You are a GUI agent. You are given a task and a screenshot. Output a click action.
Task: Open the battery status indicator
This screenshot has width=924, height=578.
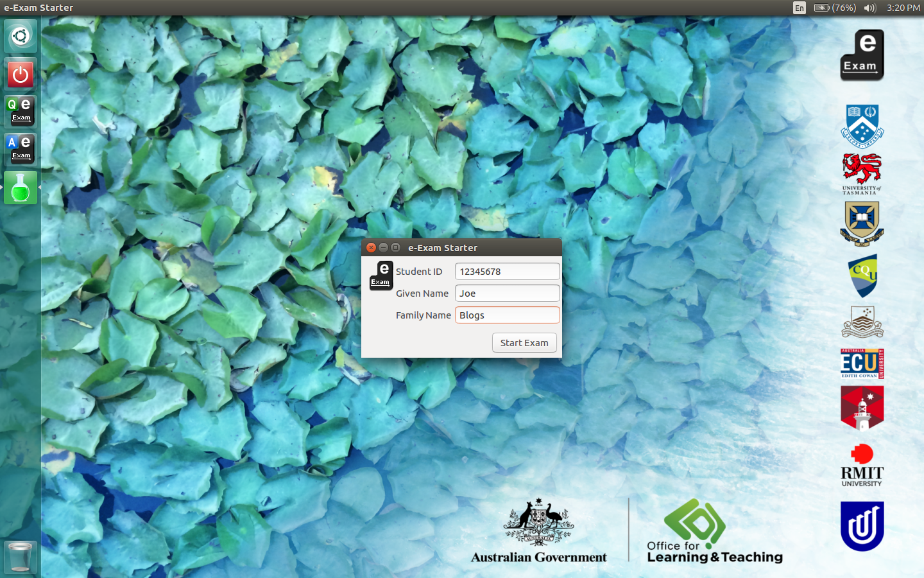835,8
